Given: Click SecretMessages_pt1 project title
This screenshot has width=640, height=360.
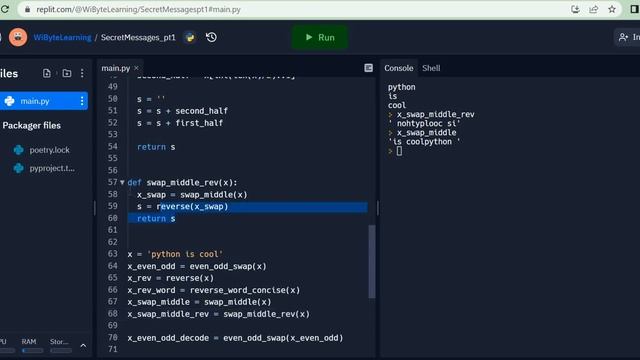Looking at the screenshot, I should [x=138, y=38].
